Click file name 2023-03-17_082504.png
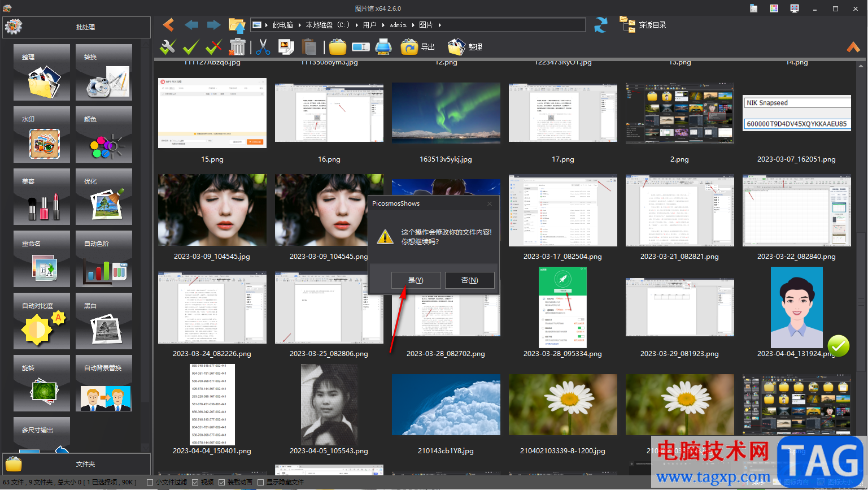This screenshot has width=868, height=490. [x=562, y=257]
